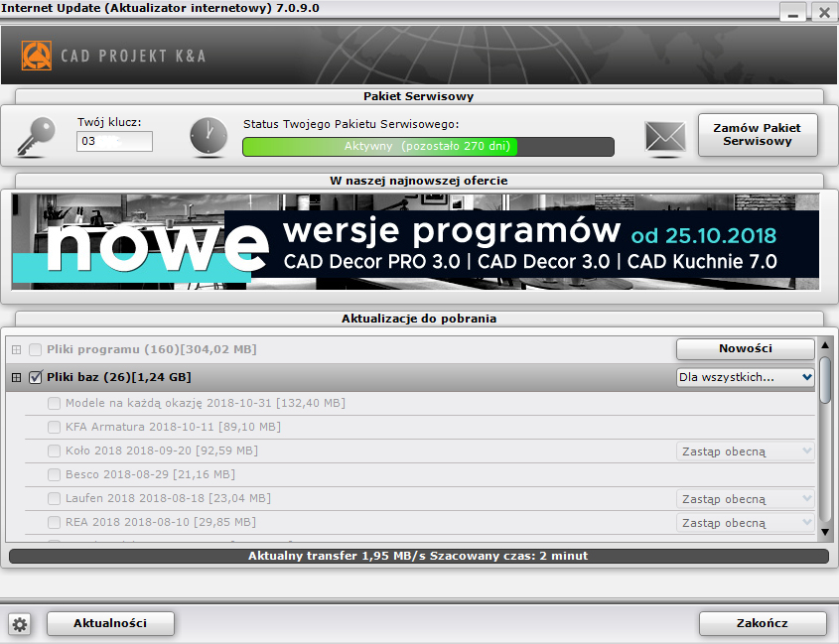Click the CAD Projekt K&A orange logo
839x644 pixels.
pyautogui.click(x=37, y=56)
